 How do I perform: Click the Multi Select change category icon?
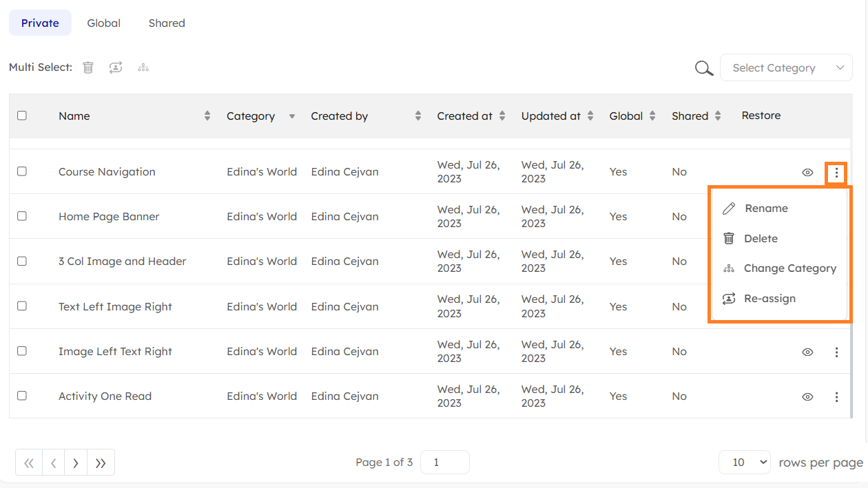tap(143, 67)
